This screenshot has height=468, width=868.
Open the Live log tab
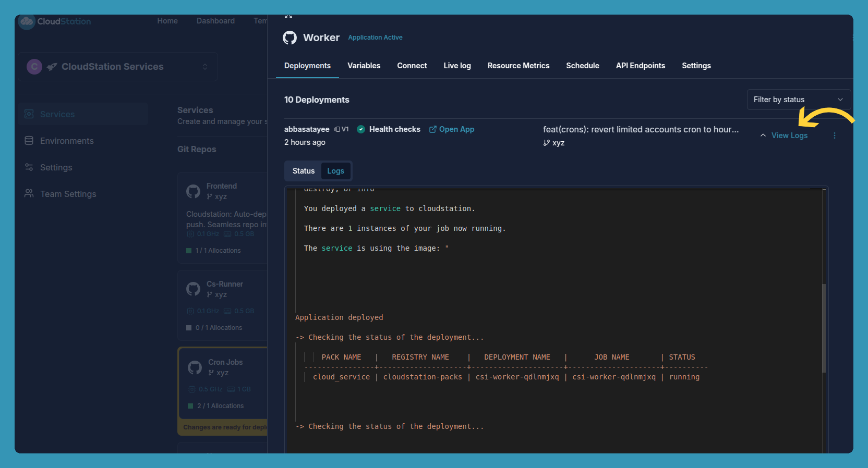coord(457,66)
